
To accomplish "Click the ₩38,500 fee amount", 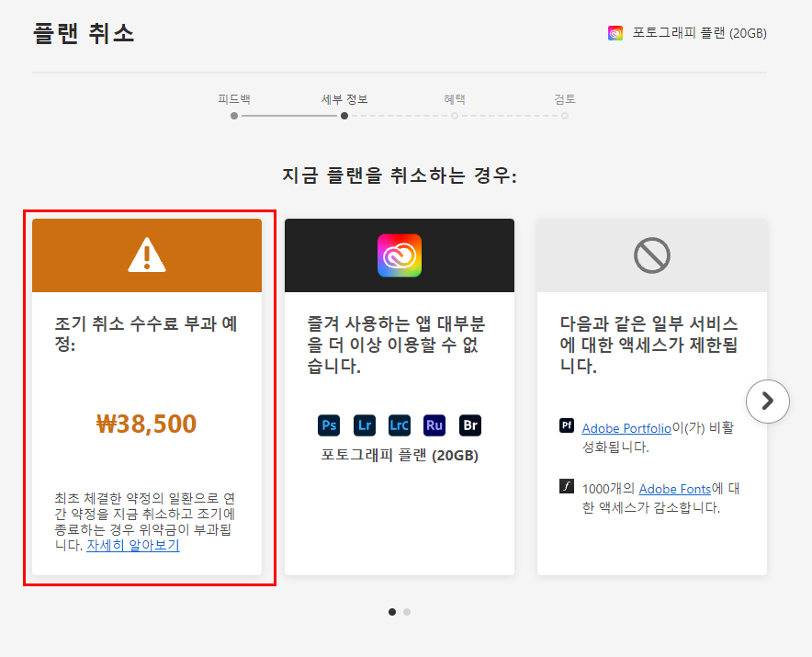I will click(147, 424).
